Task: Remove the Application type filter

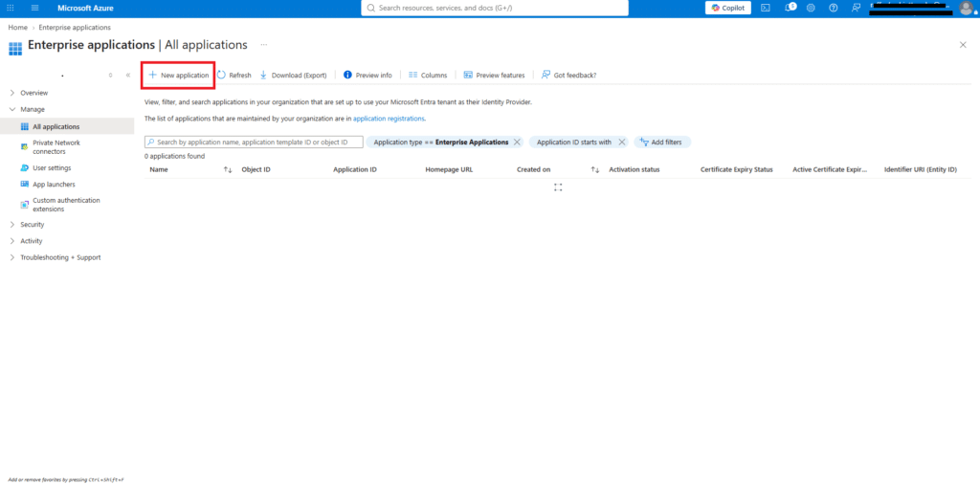Action: [x=517, y=142]
